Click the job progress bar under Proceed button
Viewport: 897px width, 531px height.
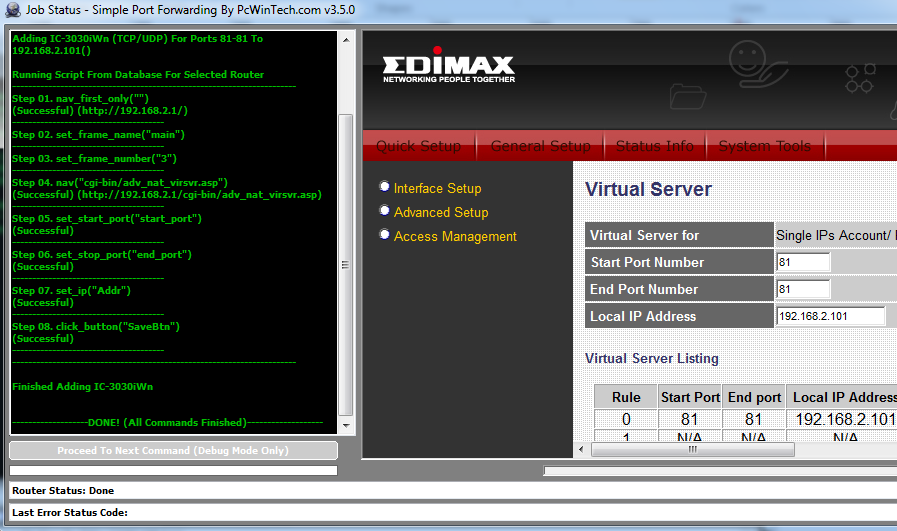click(173, 470)
